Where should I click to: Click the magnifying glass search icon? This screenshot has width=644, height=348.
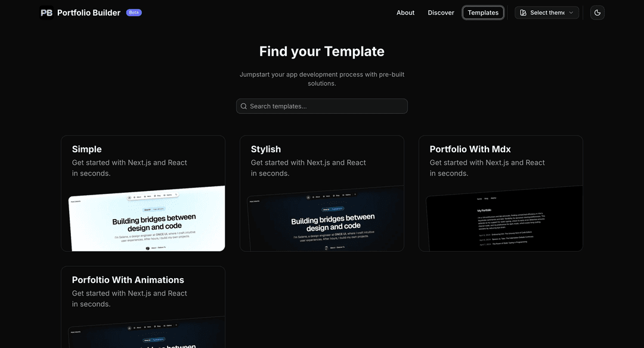244,106
